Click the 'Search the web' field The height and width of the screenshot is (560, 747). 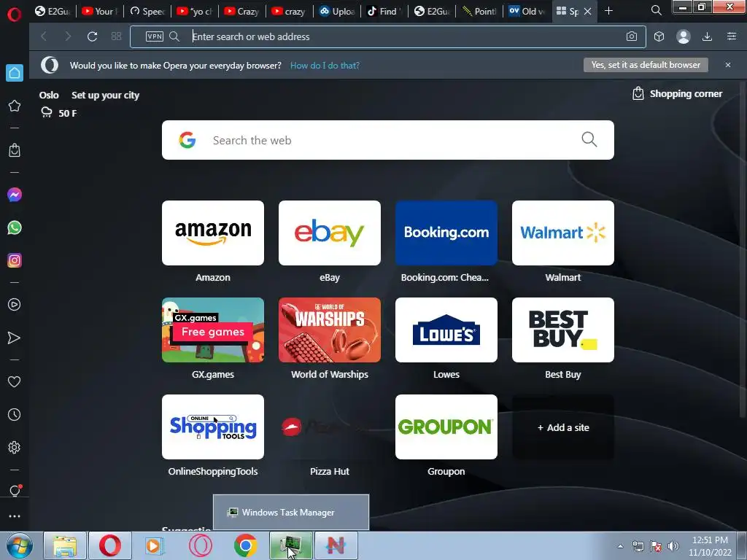pyautogui.click(x=388, y=140)
